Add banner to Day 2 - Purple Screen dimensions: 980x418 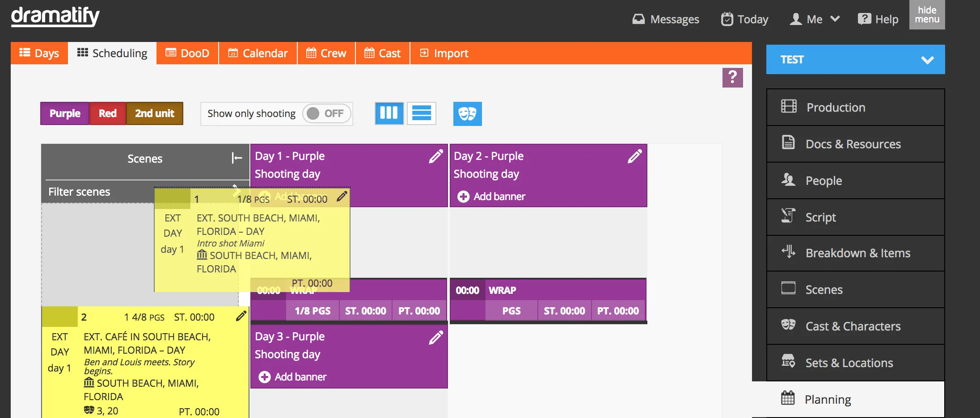[491, 196]
